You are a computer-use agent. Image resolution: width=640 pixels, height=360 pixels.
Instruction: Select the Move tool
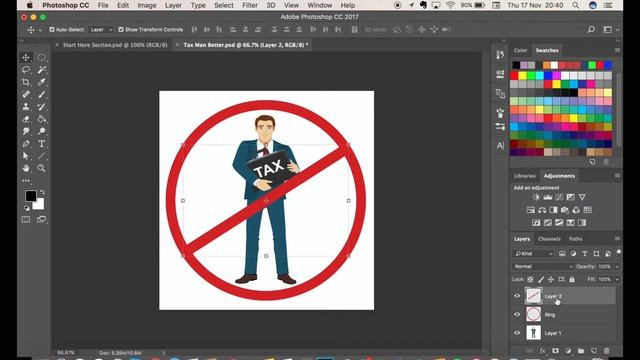[26, 58]
